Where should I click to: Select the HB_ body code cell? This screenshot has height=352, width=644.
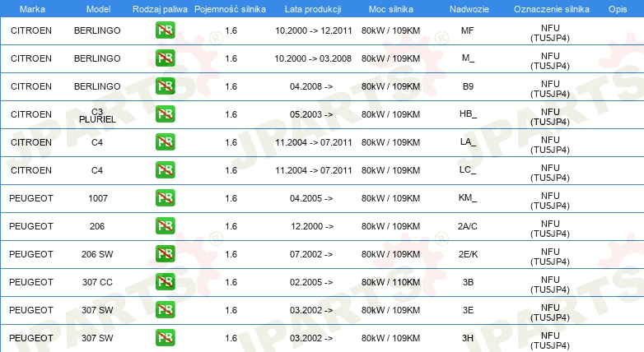point(469,114)
